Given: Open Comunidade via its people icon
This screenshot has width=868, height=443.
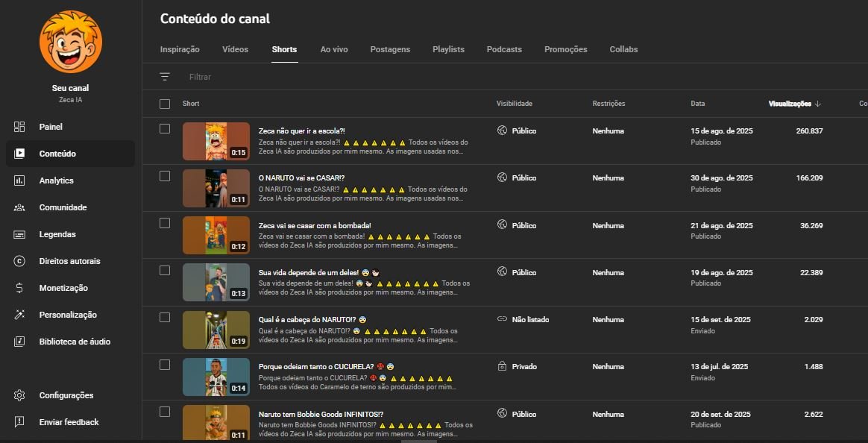Looking at the screenshot, I should click(20, 207).
